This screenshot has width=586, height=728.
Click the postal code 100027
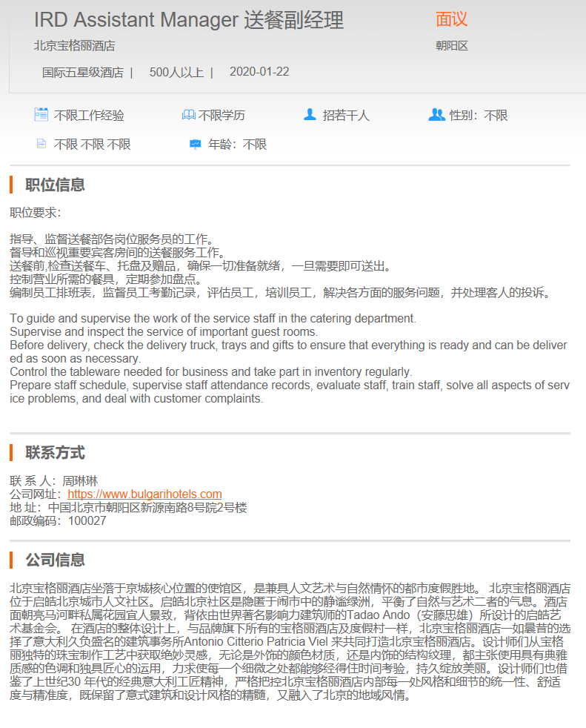click(x=87, y=521)
